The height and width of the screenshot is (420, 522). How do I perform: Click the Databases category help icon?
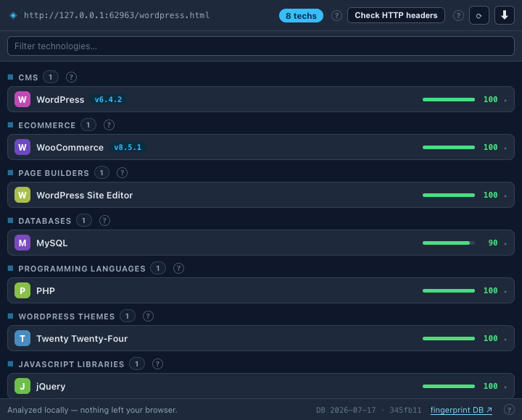pos(104,220)
